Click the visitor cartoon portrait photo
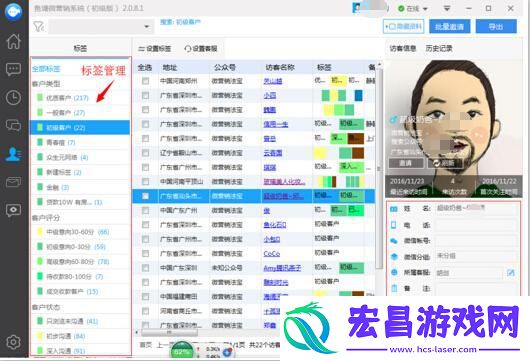This screenshot has height=361, width=530. click(x=454, y=128)
